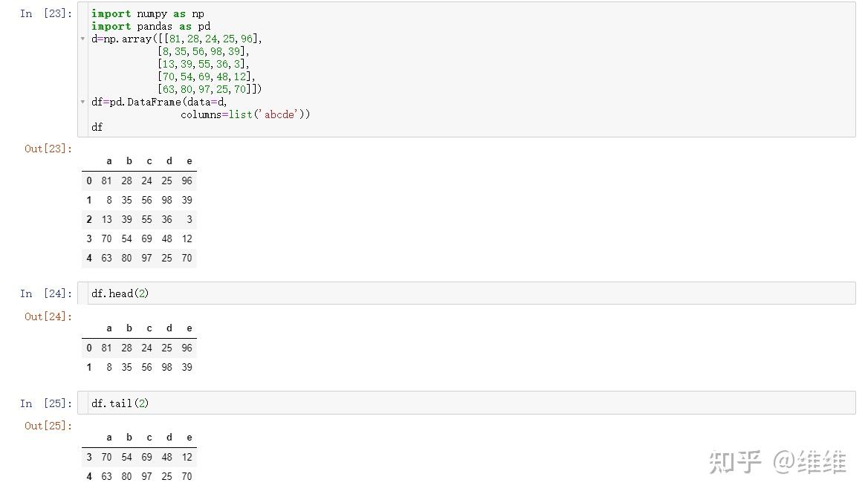
Task: Click column header e in Out[24] table
Action: coord(190,328)
